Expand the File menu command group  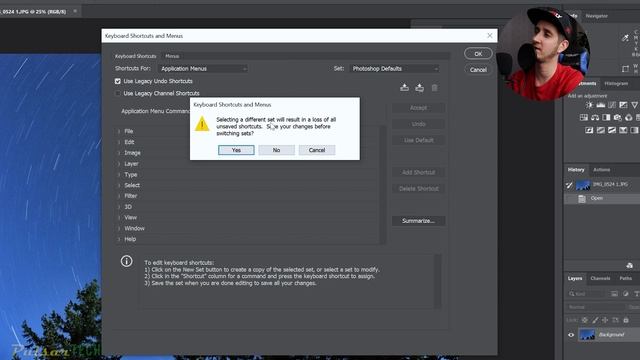coord(119,131)
